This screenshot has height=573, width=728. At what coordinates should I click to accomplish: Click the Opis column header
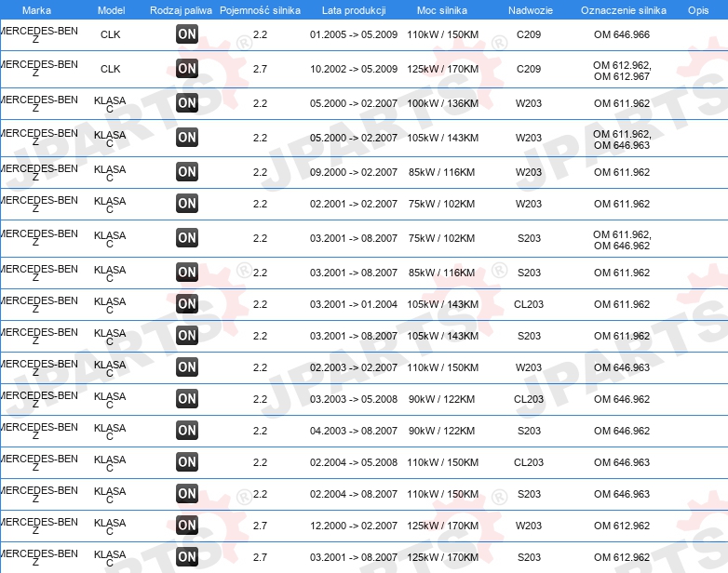[x=698, y=10]
